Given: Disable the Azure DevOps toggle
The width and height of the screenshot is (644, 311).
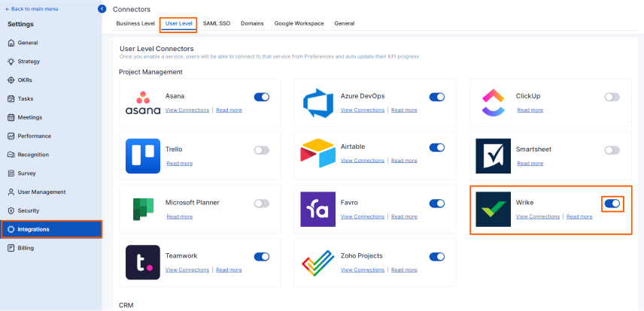Looking at the screenshot, I should point(437,97).
